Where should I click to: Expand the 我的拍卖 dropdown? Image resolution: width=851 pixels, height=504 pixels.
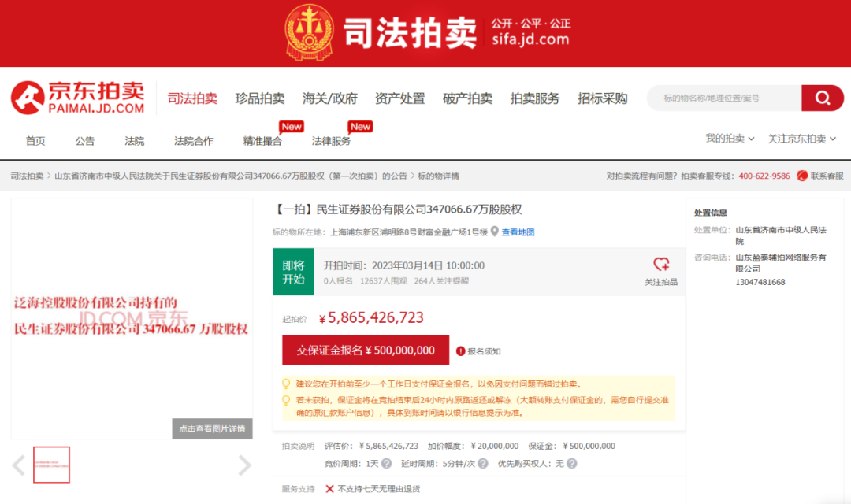(730, 139)
